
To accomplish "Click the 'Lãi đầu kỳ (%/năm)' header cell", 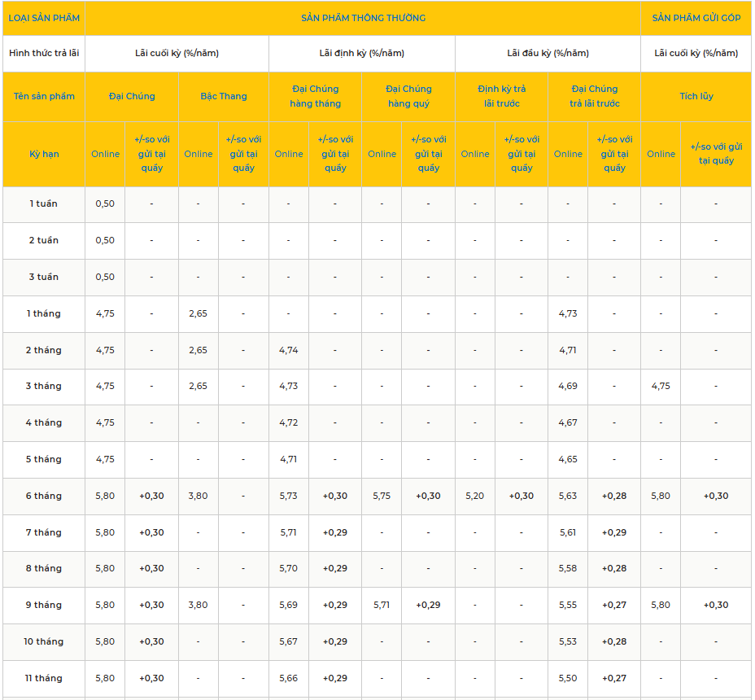I will click(x=548, y=54).
